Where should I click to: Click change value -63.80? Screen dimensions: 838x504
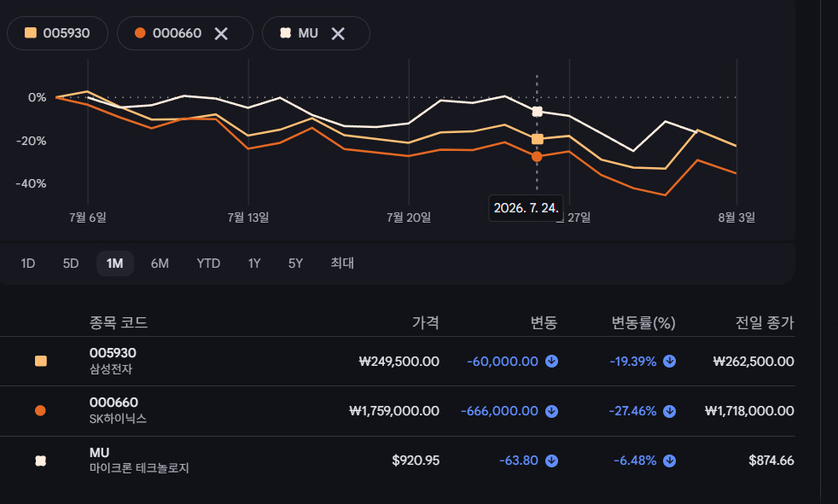tap(518, 461)
